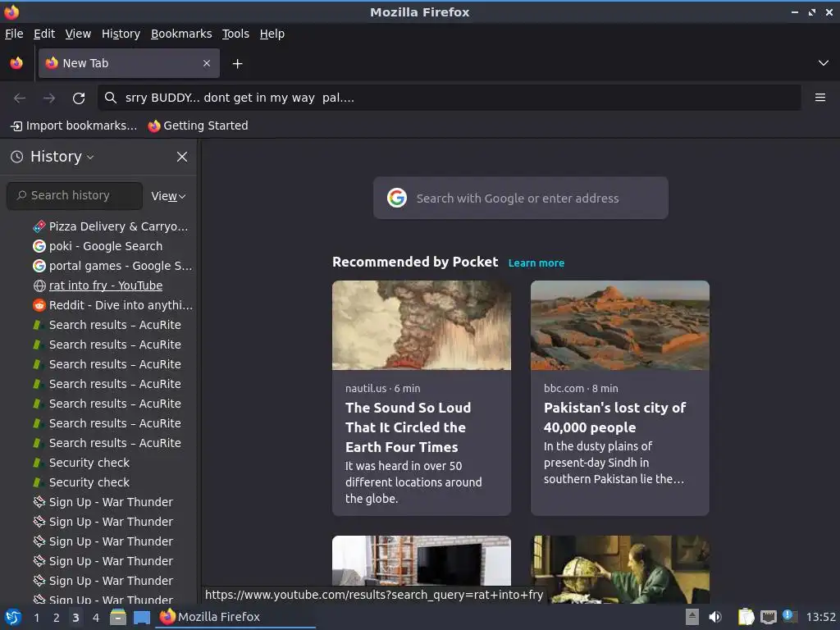Click the Firefox View pinned icon
Screen dimensions: 840x630
[16, 63]
